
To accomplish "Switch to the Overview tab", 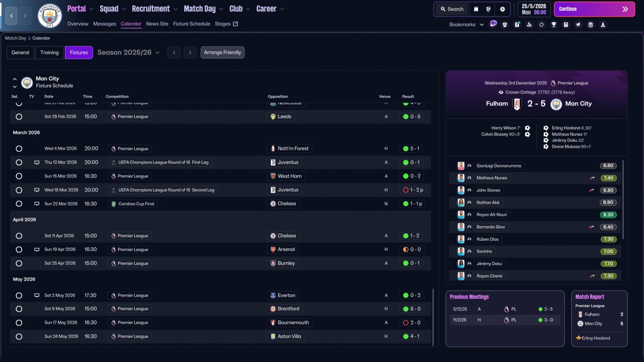I will [x=77, y=24].
